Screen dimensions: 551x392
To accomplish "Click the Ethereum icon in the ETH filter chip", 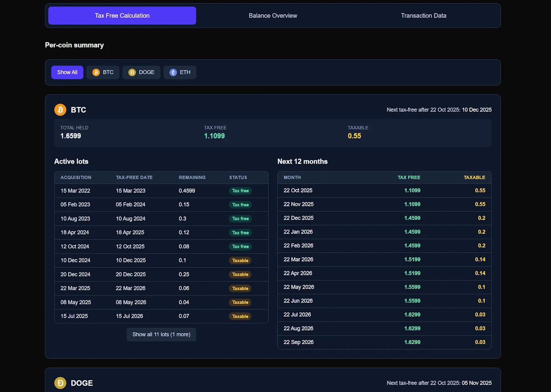I will (x=173, y=72).
